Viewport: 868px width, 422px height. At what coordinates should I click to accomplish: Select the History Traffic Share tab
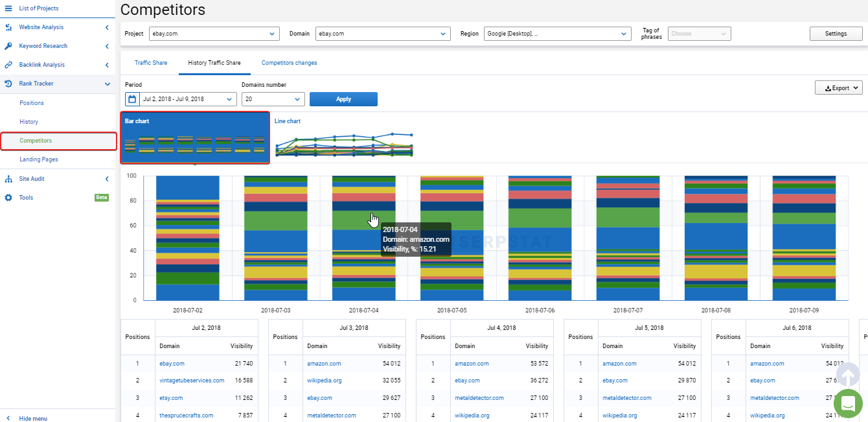[x=214, y=63]
